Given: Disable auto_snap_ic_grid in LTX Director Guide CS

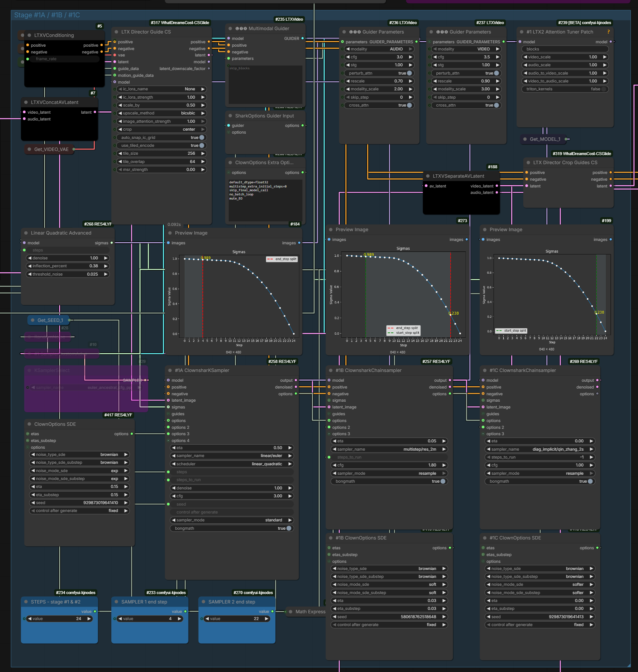Looking at the screenshot, I should 162,138.
